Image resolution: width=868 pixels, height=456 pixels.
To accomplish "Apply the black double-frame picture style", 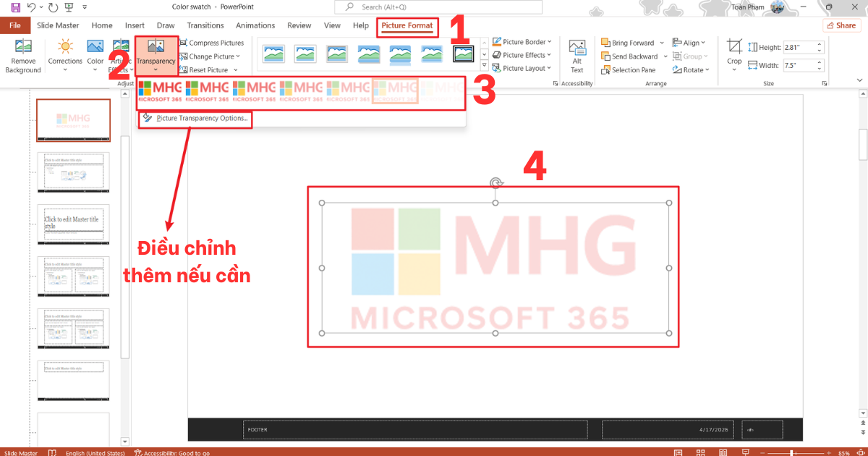I will click(463, 54).
